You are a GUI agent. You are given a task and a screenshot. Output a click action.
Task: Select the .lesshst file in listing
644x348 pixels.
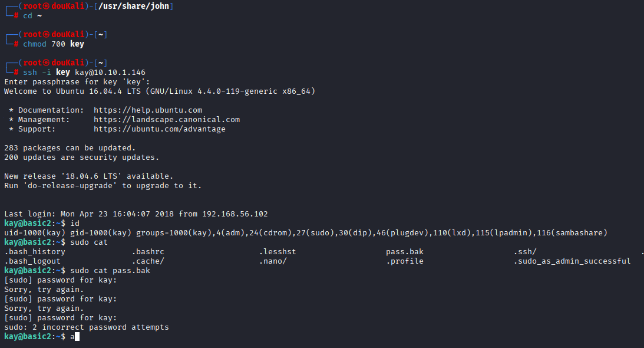pos(278,252)
